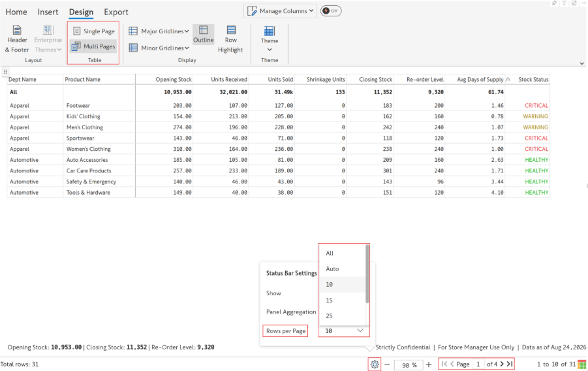Open focus mode for the visual
588x371 pixels.
point(574,3)
